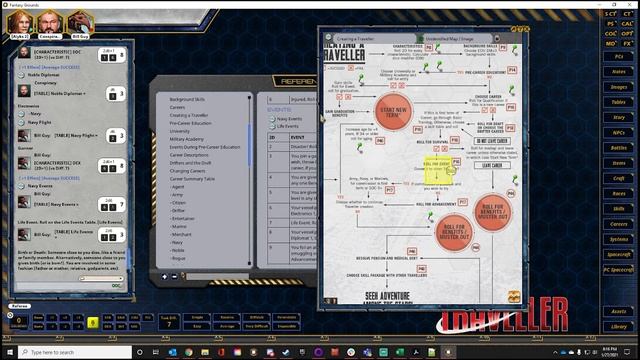Click the plus icon under Reference list
The height and width of the screenshot is (360, 640).
164,277
